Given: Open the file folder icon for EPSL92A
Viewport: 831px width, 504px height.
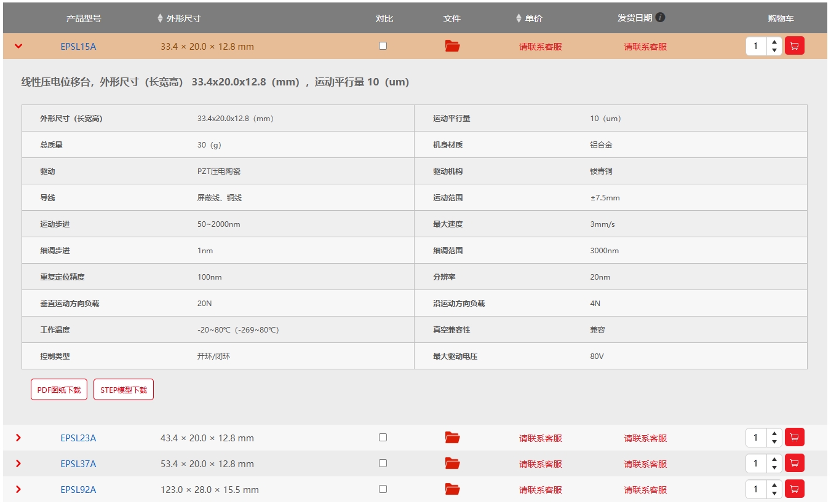Looking at the screenshot, I should coord(452,489).
